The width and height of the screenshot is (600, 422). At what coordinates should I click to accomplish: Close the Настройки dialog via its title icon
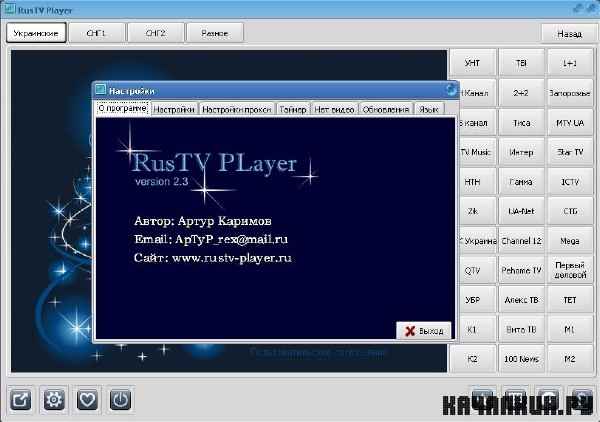coord(451,90)
